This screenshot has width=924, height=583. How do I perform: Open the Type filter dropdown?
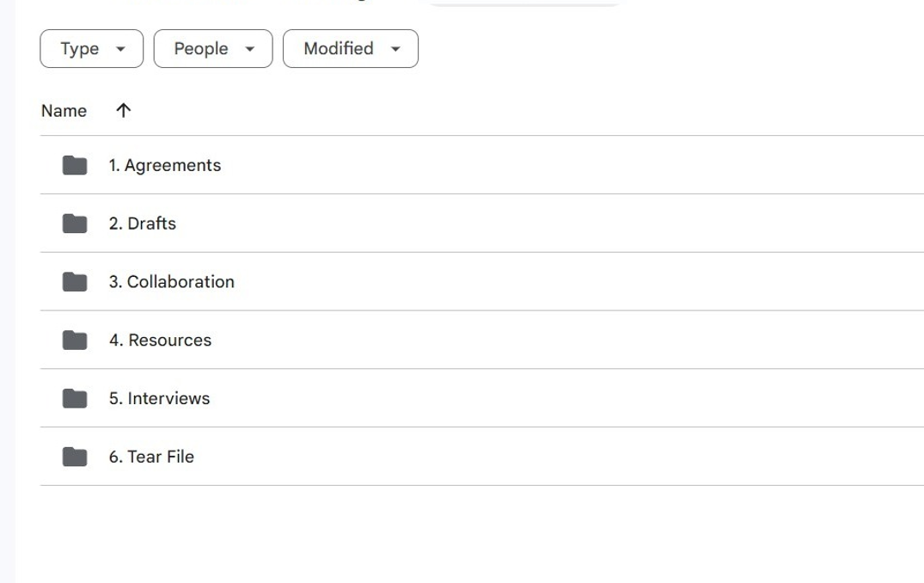click(x=92, y=49)
